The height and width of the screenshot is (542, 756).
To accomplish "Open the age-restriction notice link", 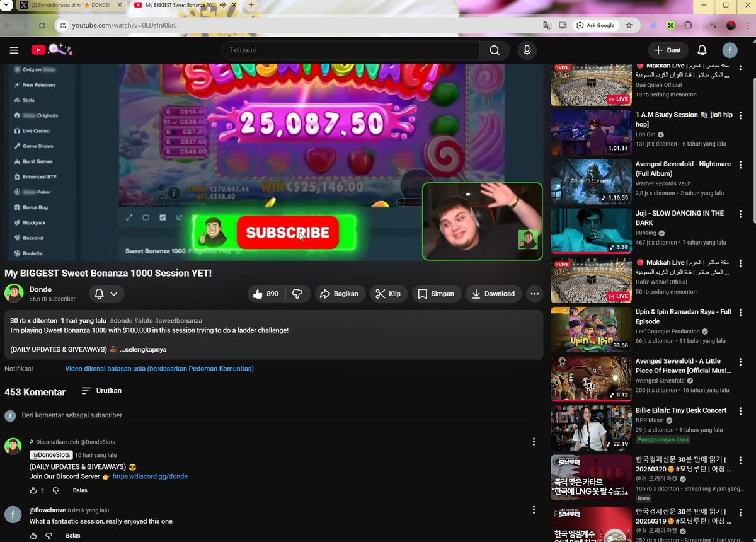I will point(159,369).
